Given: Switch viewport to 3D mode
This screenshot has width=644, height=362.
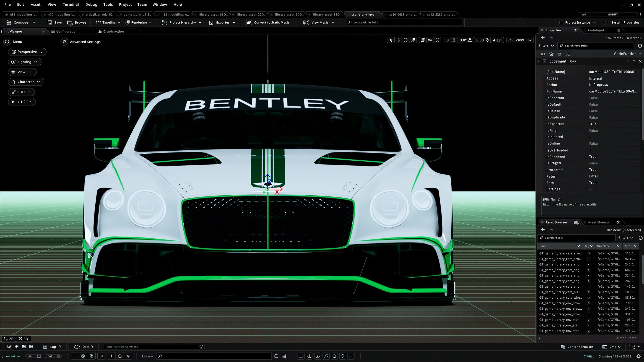Looking at the screenshot, I should point(23,339).
